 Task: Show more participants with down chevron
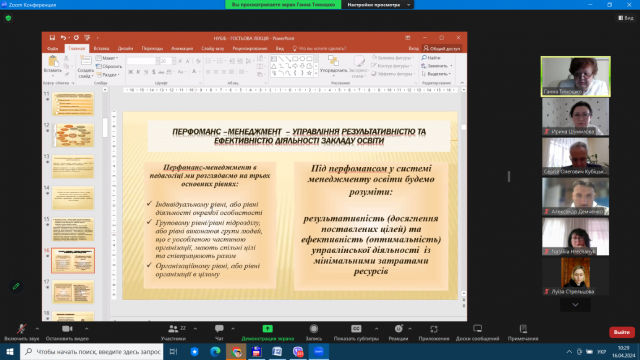click(575, 305)
